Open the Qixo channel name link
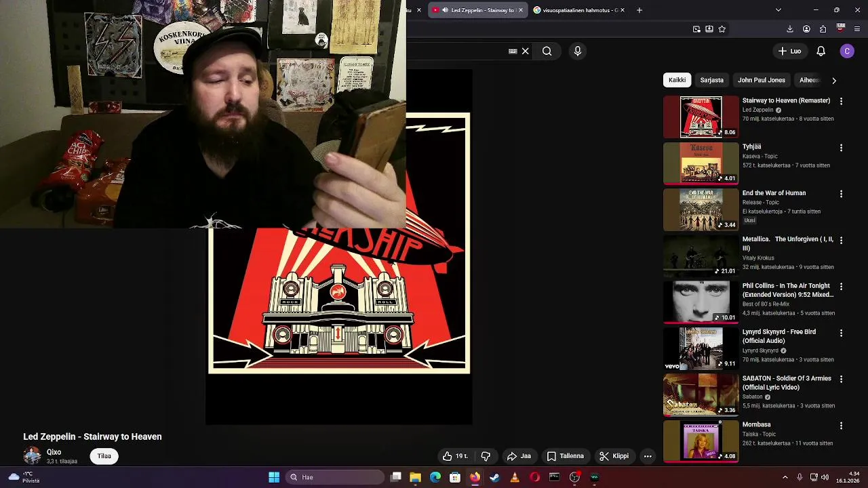This screenshot has width=868, height=488. (x=54, y=452)
